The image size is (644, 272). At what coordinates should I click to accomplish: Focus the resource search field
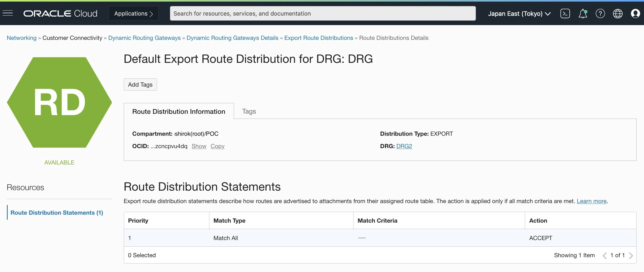coord(323,13)
